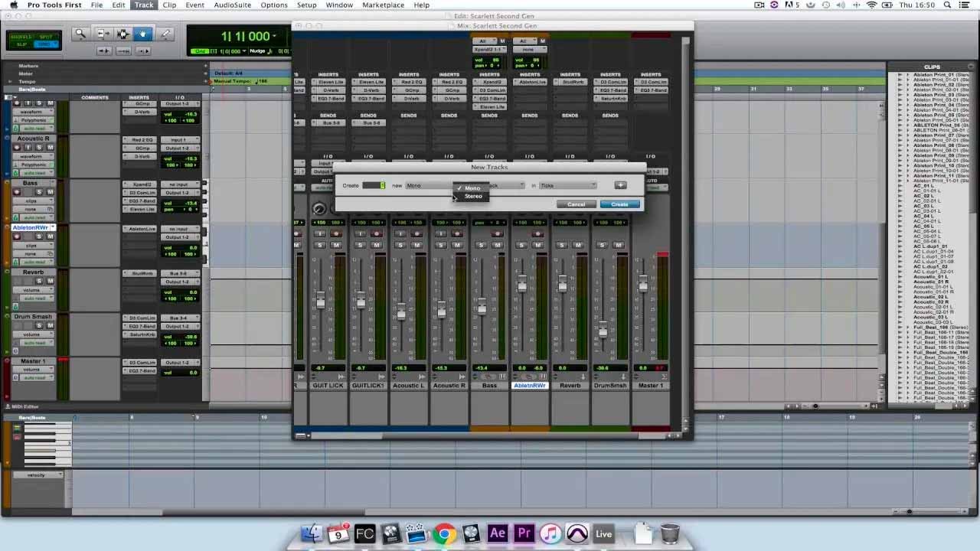This screenshot has width=980, height=551.
Task: Open the Wi-Fi status menu bar icon
Action: pyautogui.click(x=871, y=5)
